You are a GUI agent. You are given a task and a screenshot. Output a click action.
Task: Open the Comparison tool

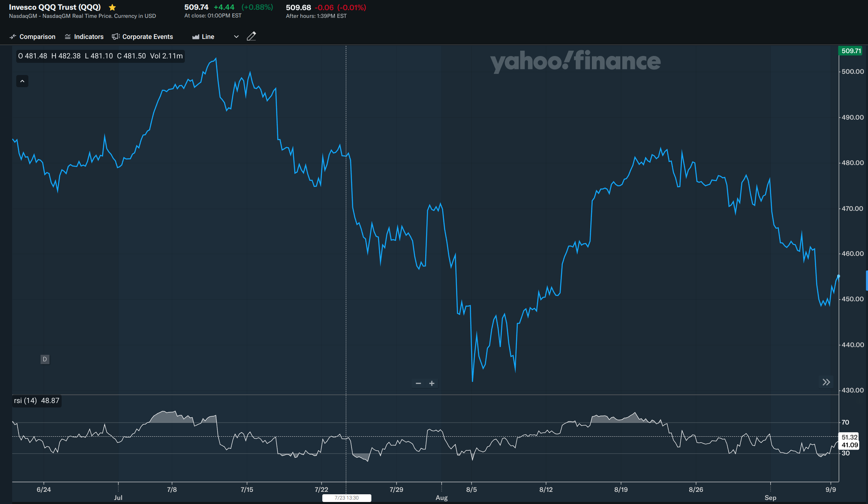pos(37,36)
